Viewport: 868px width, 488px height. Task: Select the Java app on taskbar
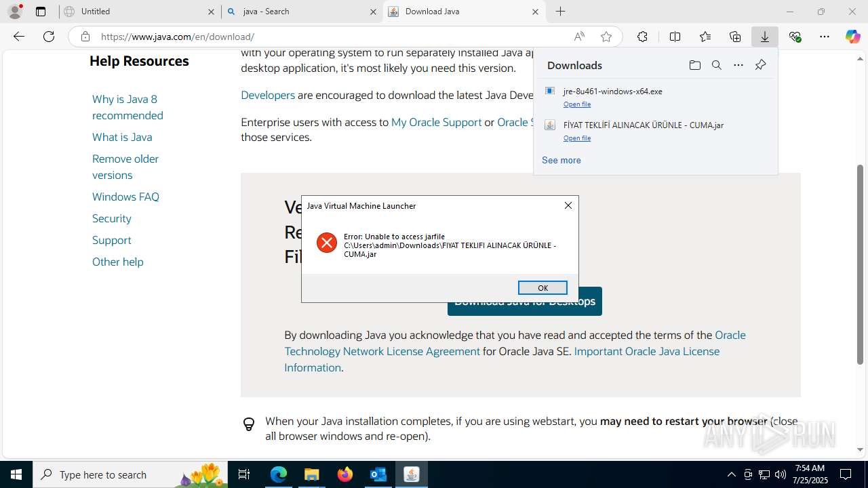click(411, 474)
